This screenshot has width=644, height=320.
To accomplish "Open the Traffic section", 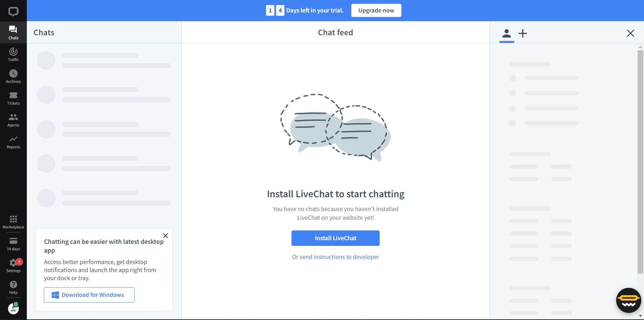I will tap(13, 54).
